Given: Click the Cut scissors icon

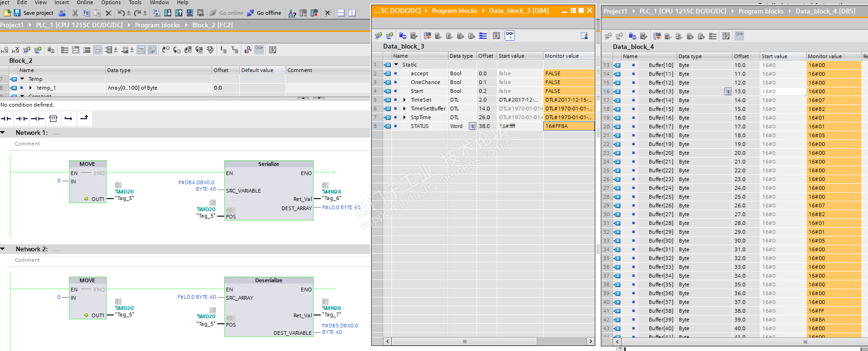Looking at the screenshot, I should click(x=75, y=13).
